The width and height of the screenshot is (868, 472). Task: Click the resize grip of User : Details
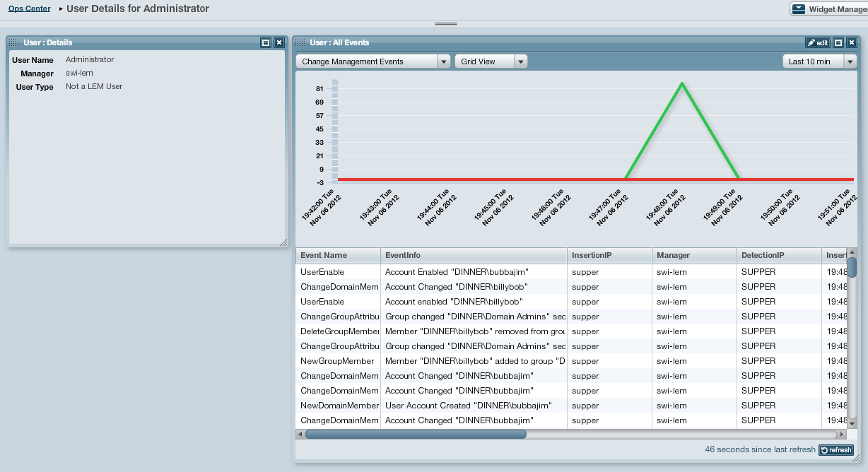tap(283, 241)
